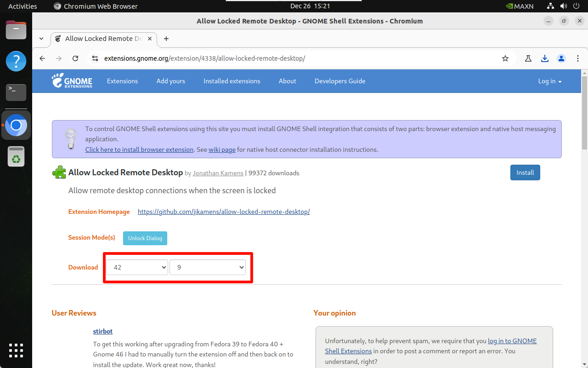Click the Unlock Dialog session mode badge
The width and height of the screenshot is (588, 368).
[145, 238]
